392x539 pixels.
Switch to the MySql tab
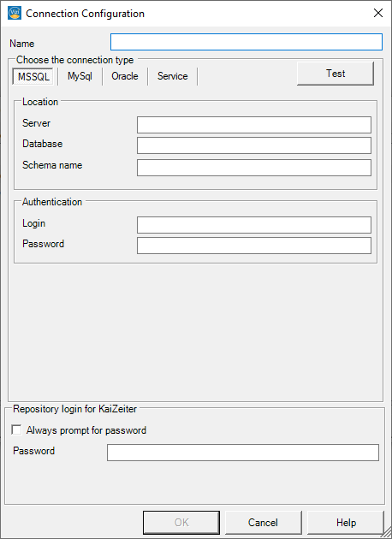click(80, 76)
